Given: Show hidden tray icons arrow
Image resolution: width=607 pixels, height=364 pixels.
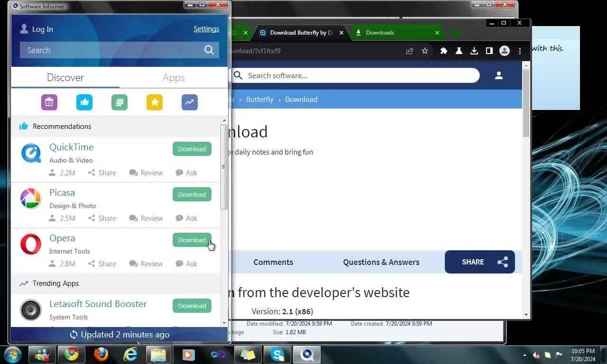Looking at the screenshot, I should coord(524,355).
